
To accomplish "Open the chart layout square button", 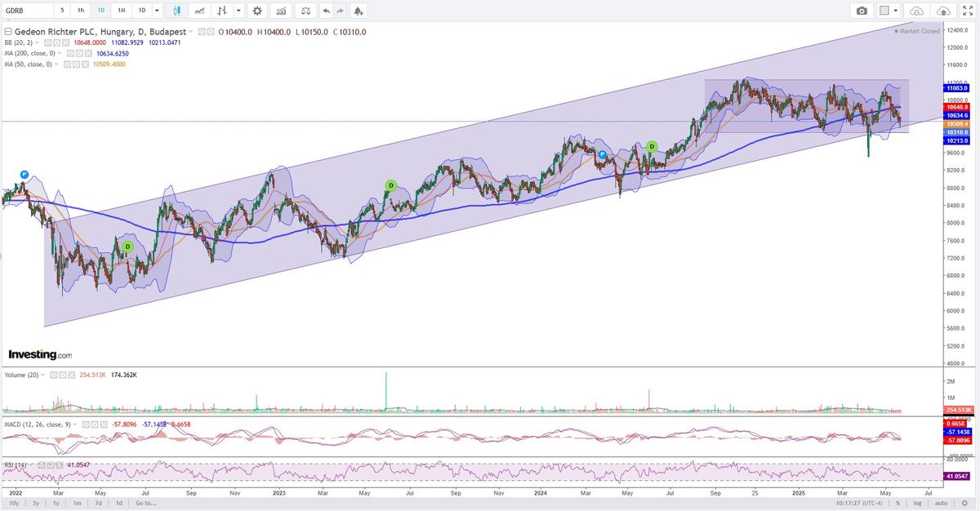I will click(884, 11).
